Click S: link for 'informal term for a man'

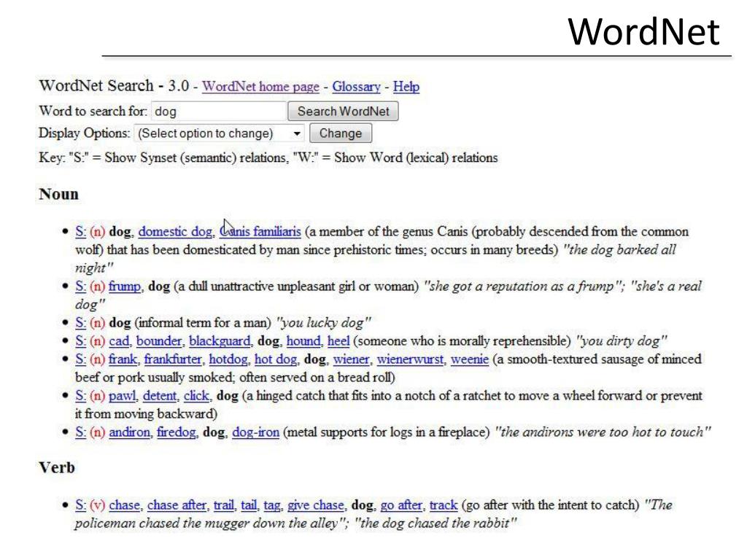80,323
